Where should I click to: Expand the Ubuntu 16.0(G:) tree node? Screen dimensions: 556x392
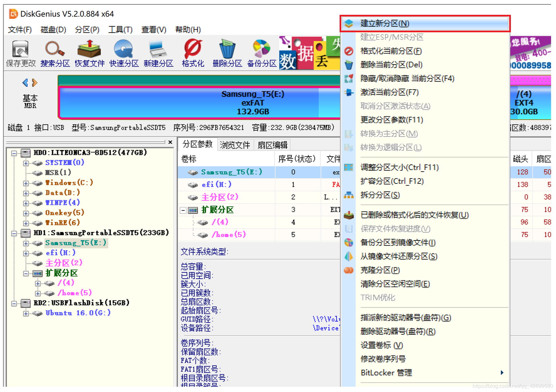pos(26,313)
